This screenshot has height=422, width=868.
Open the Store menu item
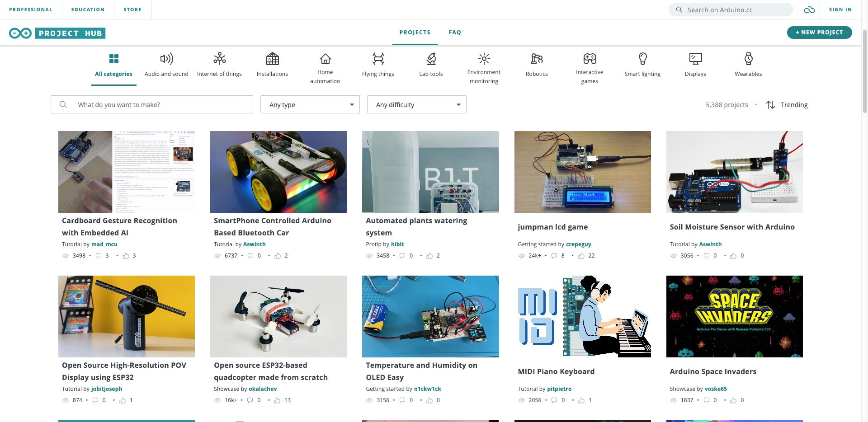coord(132,9)
